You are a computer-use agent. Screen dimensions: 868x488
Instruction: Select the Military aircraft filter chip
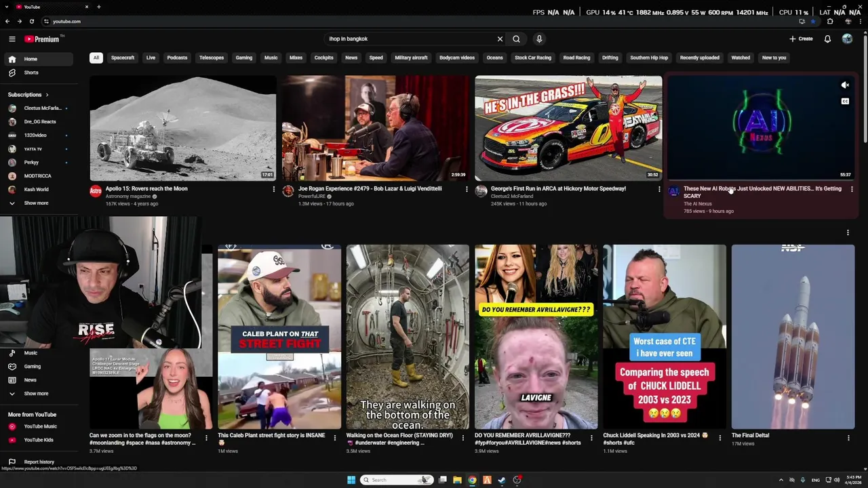pos(411,58)
